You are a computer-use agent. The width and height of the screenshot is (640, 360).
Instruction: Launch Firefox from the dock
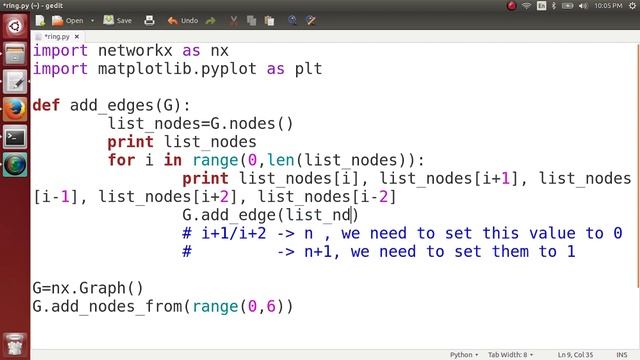click(15, 109)
